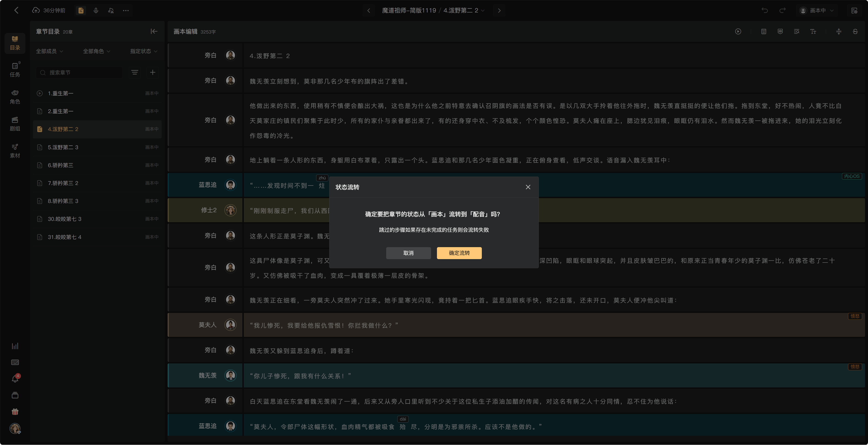Open the 指定状态 dropdown
The width and height of the screenshot is (868, 445).
coord(144,51)
